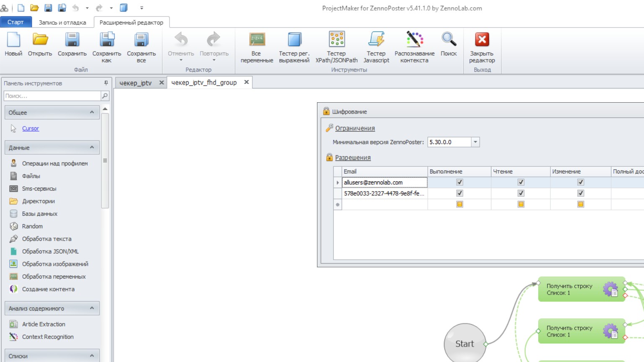This screenshot has height=362, width=644.
Task: Click the Повторить redo button in ribbon
Action: tap(214, 47)
